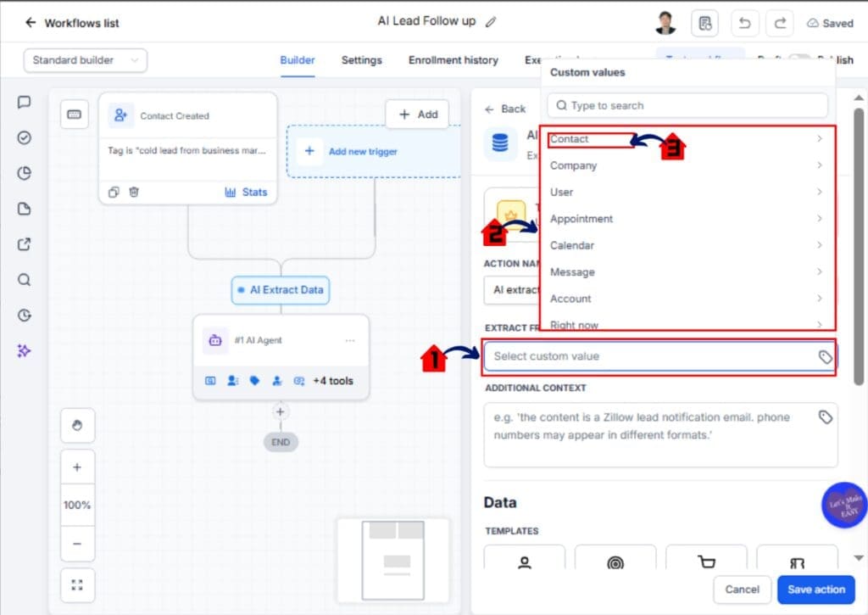Image resolution: width=868 pixels, height=615 pixels.
Task: Click the +4 tools label
Action: [332, 381]
